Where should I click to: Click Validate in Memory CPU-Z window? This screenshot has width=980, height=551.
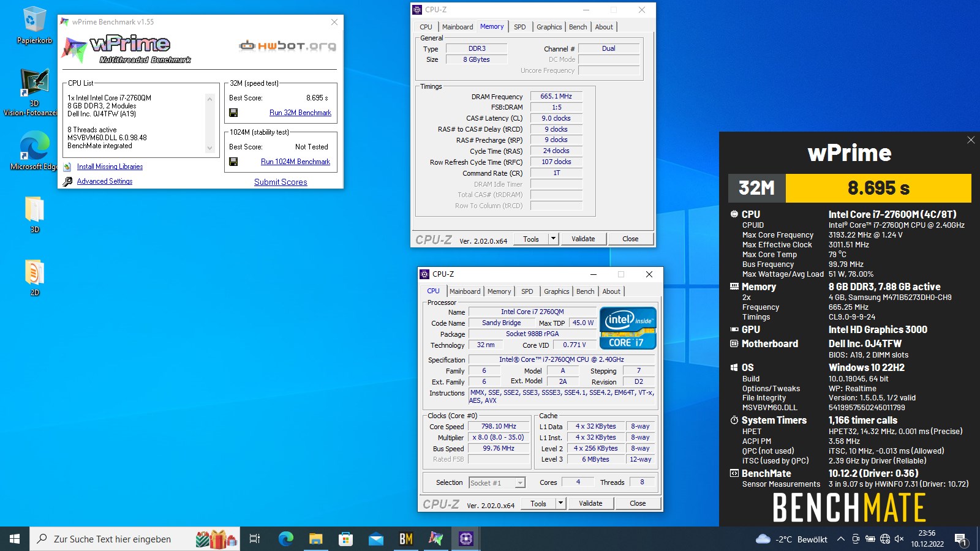(583, 239)
